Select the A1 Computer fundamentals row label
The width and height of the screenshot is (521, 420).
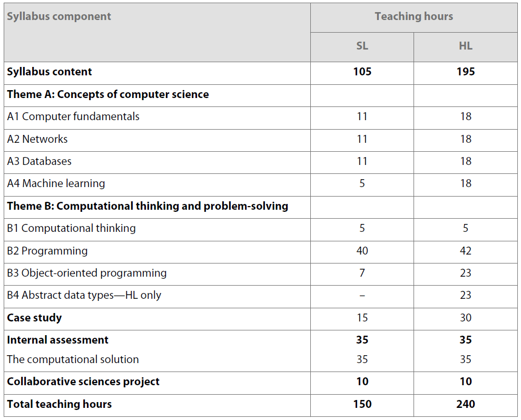[x=73, y=116]
